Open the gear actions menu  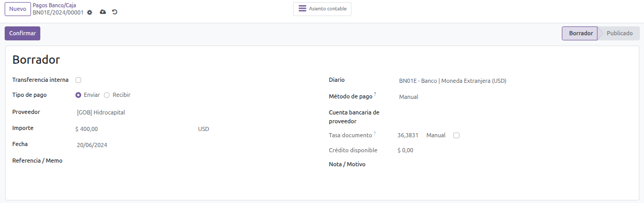pos(89,12)
